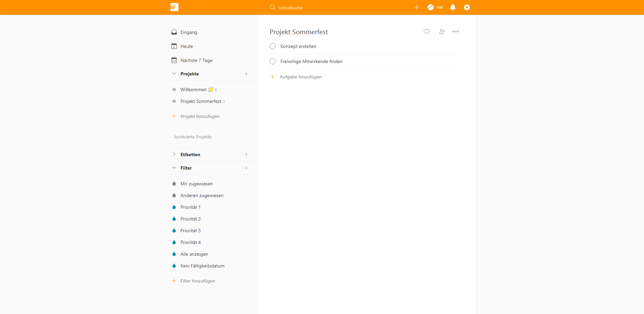
Task: Click Filter hinzufügen
Action: pyautogui.click(x=198, y=281)
